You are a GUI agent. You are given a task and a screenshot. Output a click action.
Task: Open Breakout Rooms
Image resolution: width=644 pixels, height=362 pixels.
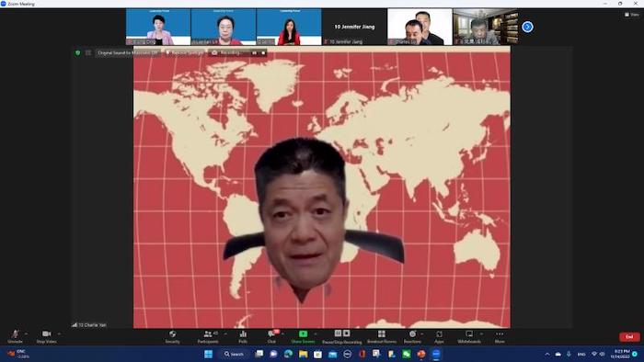pos(382,334)
